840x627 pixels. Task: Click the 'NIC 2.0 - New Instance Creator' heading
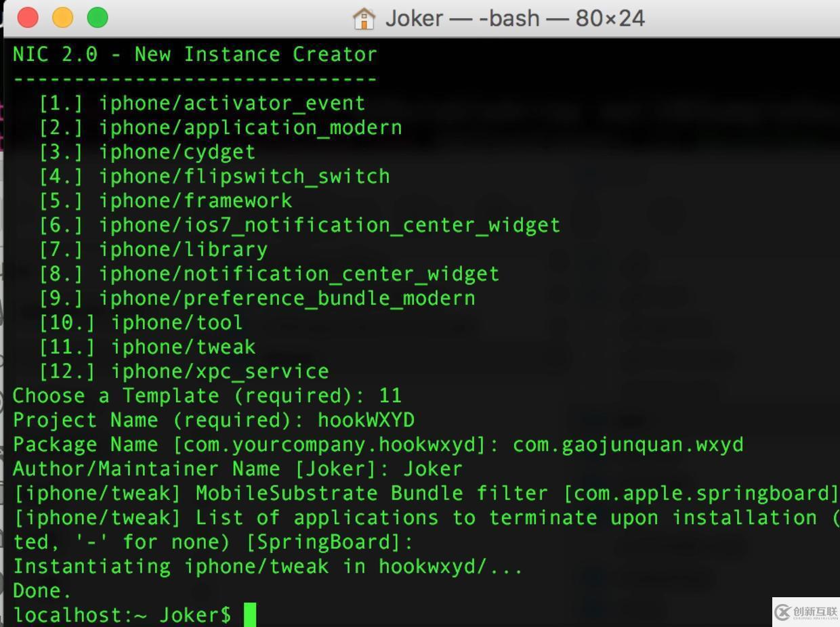(194, 54)
